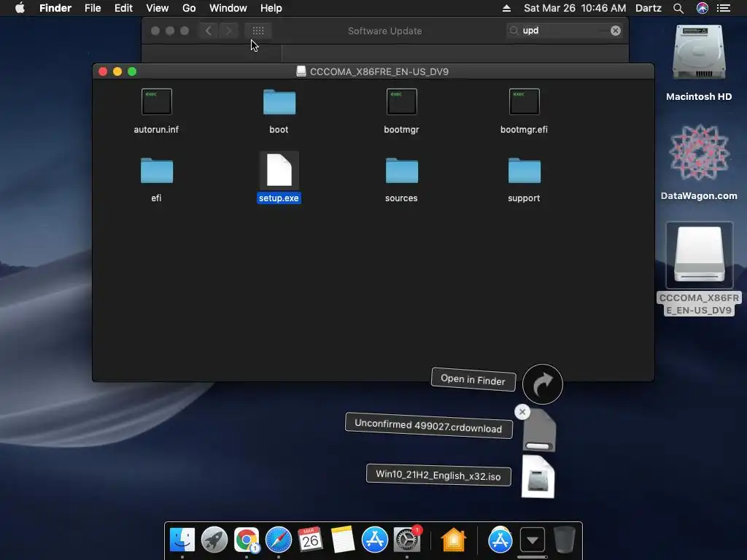The height and width of the screenshot is (560, 747).
Task: Open the App Store icon beside Notes
Action: (x=374, y=540)
